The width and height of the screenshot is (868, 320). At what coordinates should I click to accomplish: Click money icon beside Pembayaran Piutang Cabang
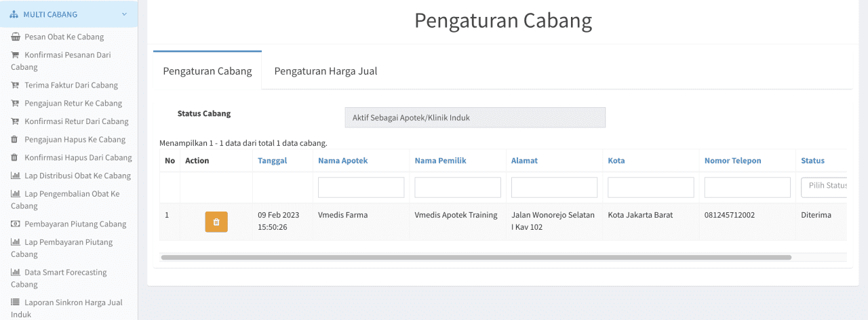click(x=15, y=224)
